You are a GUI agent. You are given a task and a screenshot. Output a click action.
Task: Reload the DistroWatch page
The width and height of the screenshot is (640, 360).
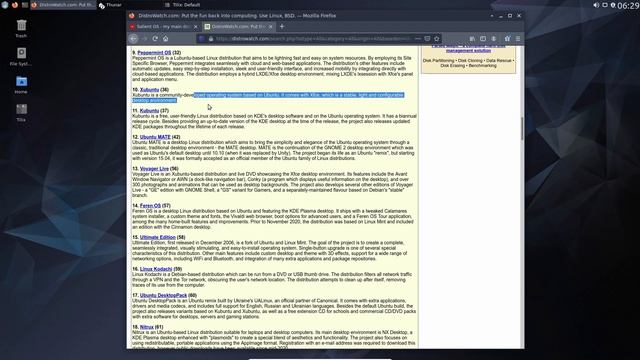pyautogui.click(x=155, y=38)
